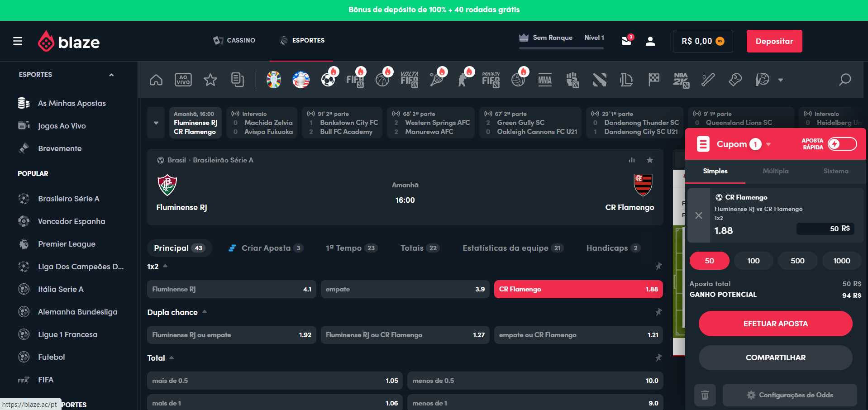Select the Copa America trophy icon
Screen dimensions: 868x410
(301, 80)
